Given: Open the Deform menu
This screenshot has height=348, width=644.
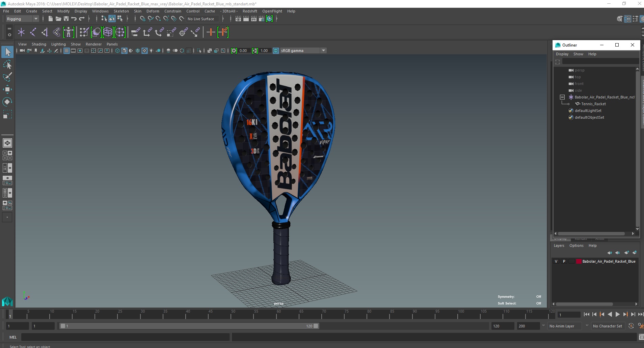Looking at the screenshot, I should (x=153, y=11).
